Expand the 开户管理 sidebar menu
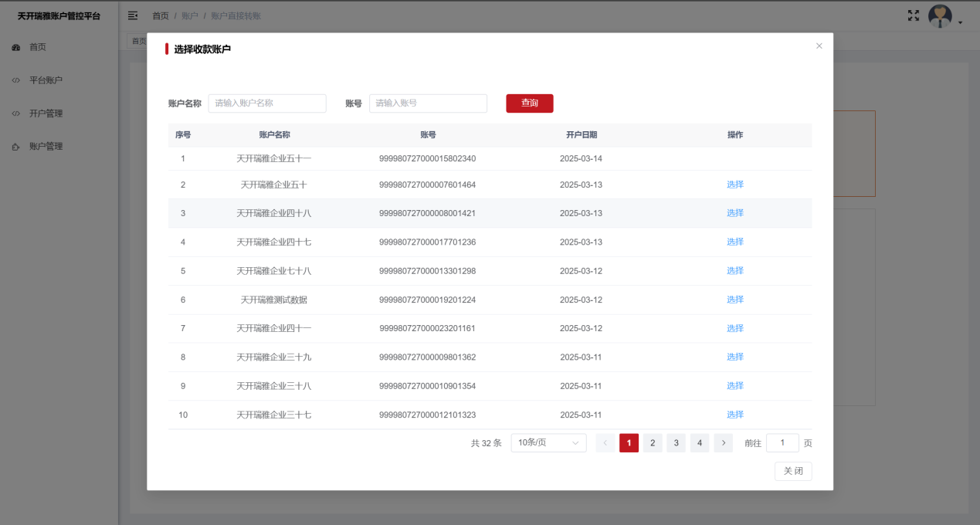The width and height of the screenshot is (980, 525). (46, 113)
